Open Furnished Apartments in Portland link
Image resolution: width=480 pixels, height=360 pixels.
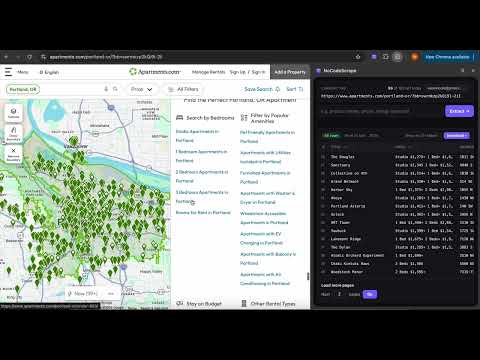265,177
